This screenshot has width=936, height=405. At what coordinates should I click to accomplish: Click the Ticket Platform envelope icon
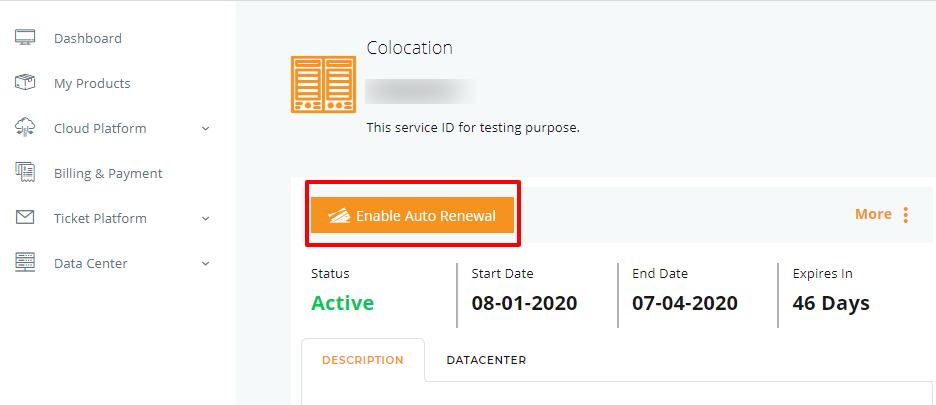coord(24,217)
